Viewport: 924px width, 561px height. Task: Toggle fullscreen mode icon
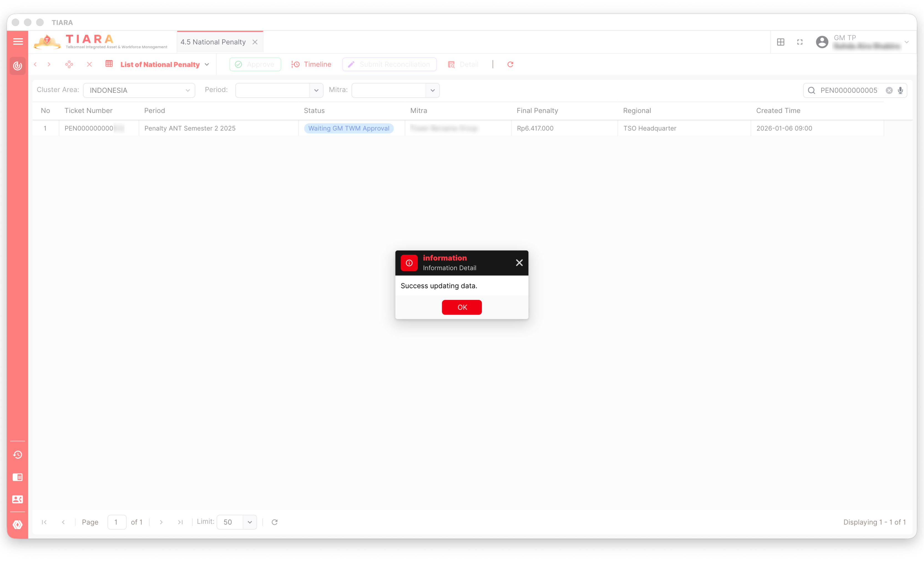800,42
